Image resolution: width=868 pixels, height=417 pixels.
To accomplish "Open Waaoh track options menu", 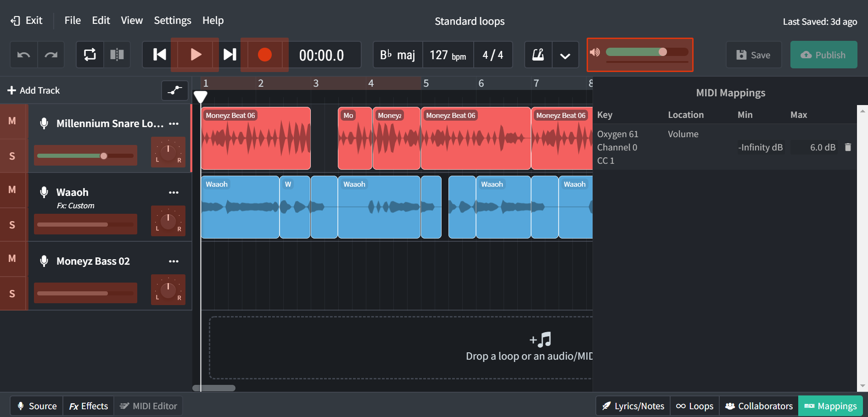I will pyautogui.click(x=174, y=192).
